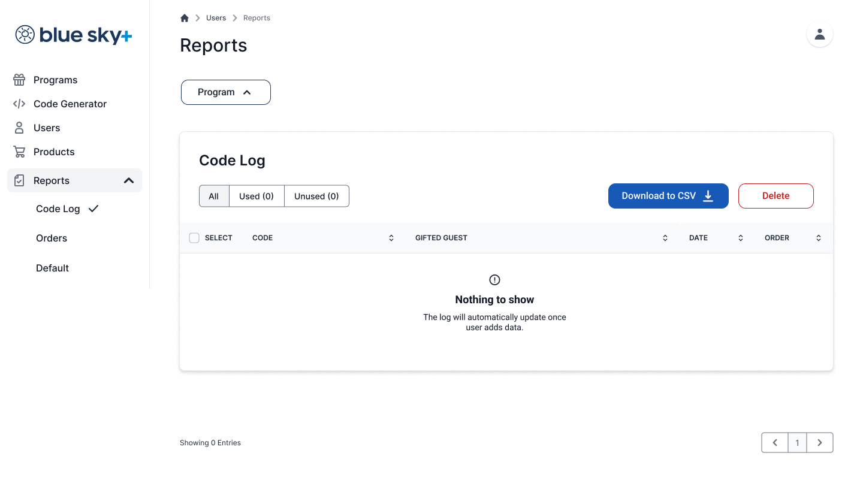Open the user profile avatar icon

[x=819, y=34]
